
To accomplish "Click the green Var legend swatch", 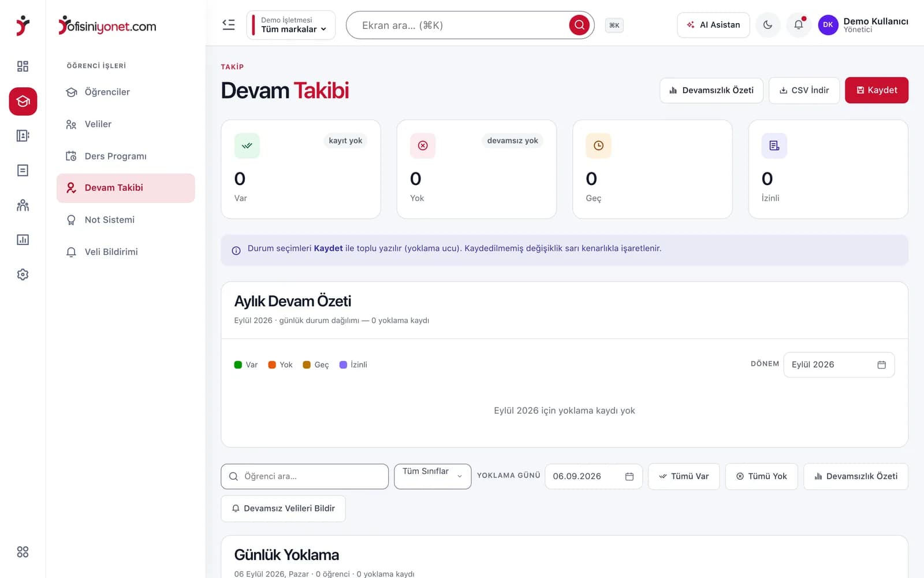I will click(x=238, y=365).
